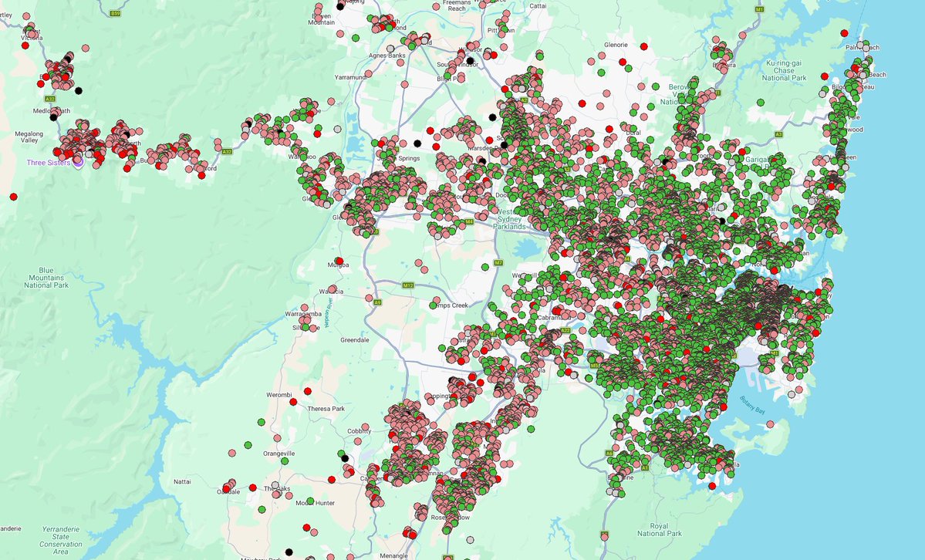Open the Three Sisters place label
This screenshot has width=925, height=560.
coord(49,162)
